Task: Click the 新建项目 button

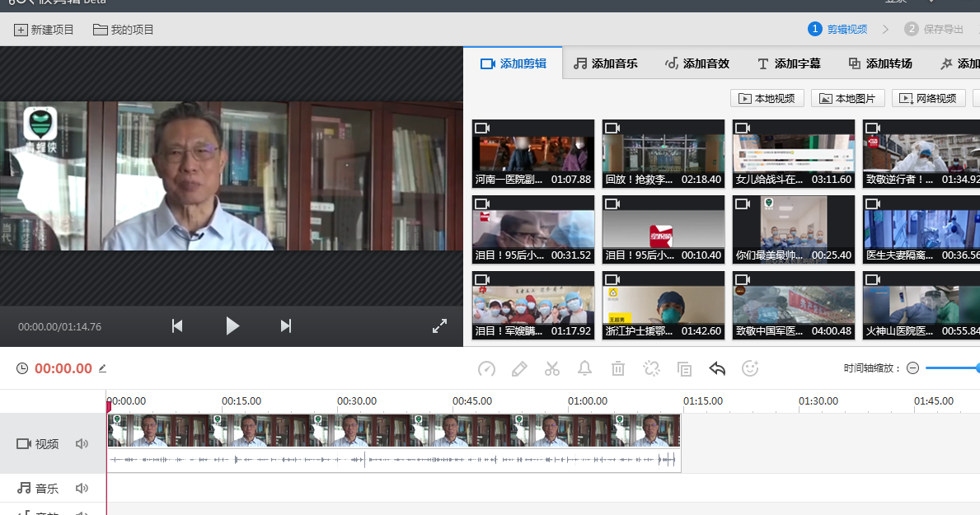Action: pyautogui.click(x=45, y=30)
